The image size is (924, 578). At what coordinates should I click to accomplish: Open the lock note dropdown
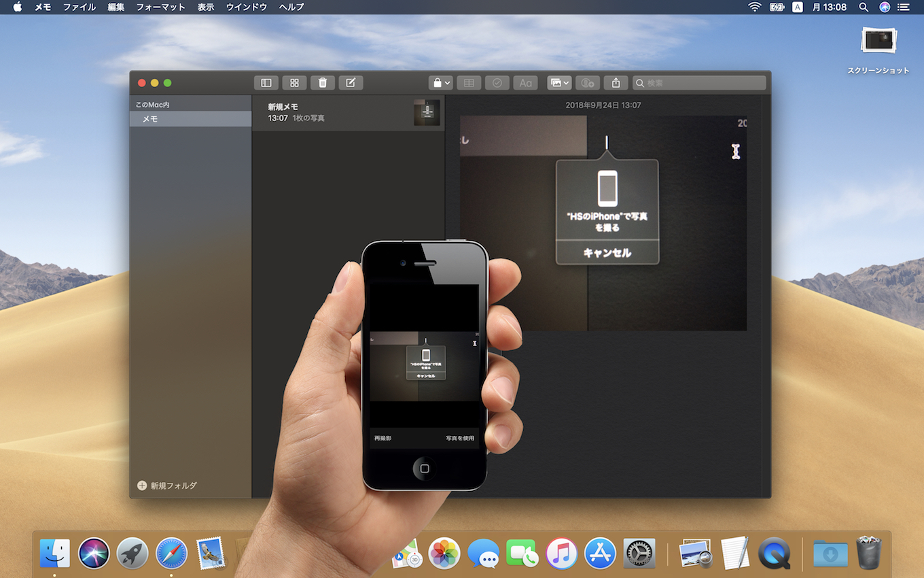point(440,83)
